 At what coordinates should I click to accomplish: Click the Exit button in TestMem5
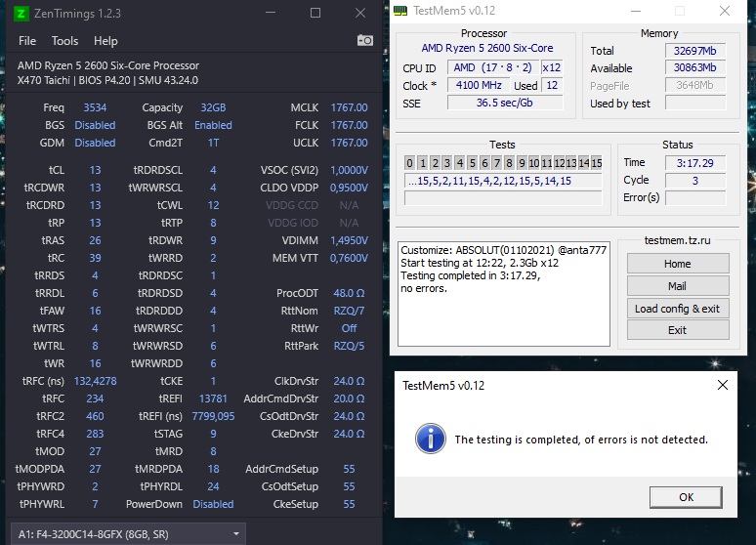[x=678, y=330]
